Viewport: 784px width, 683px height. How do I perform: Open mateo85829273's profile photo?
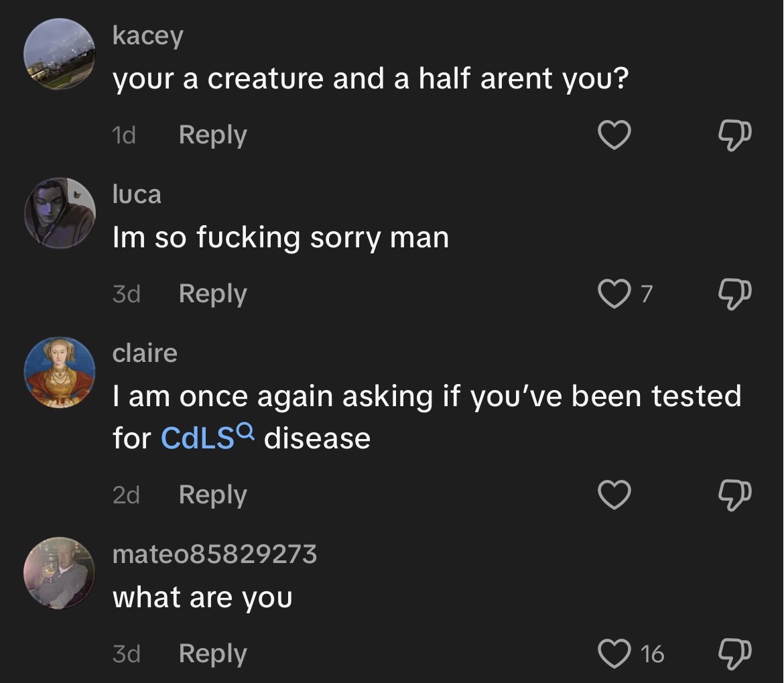click(59, 573)
